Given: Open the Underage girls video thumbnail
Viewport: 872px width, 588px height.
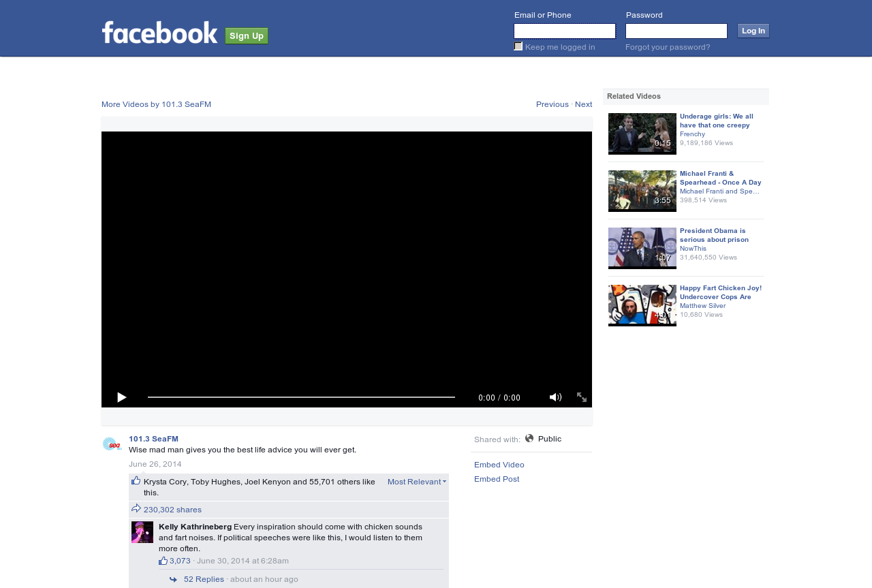Looking at the screenshot, I should coord(642,134).
